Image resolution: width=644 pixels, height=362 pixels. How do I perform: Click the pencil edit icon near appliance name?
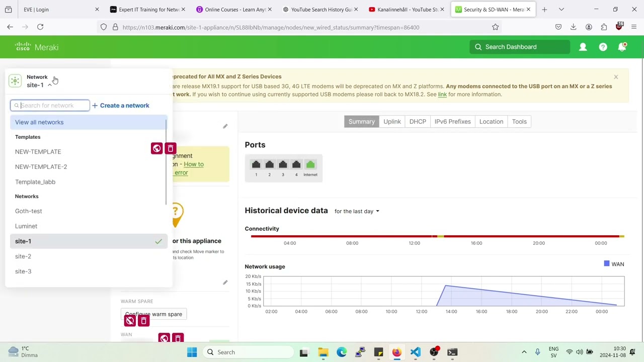225,126
